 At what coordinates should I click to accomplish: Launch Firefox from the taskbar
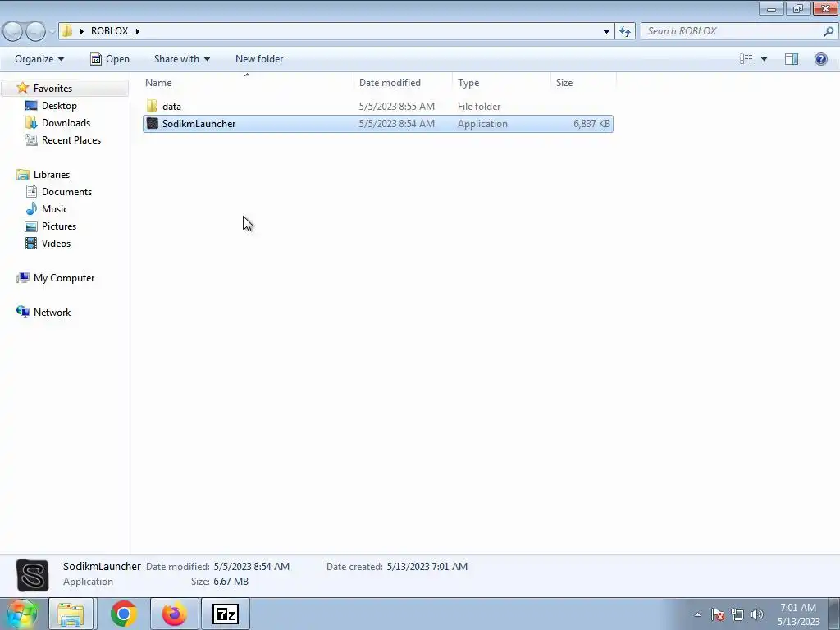(x=175, y=614)
